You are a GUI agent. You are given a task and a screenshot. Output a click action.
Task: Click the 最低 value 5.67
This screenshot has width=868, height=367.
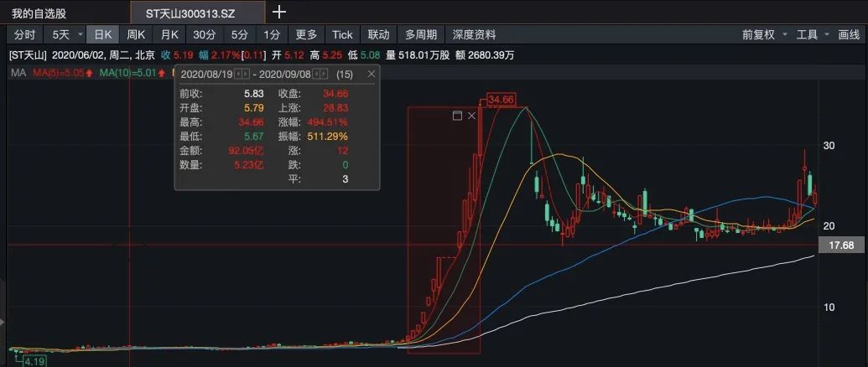pyautogui.click(x=254, y=136)
